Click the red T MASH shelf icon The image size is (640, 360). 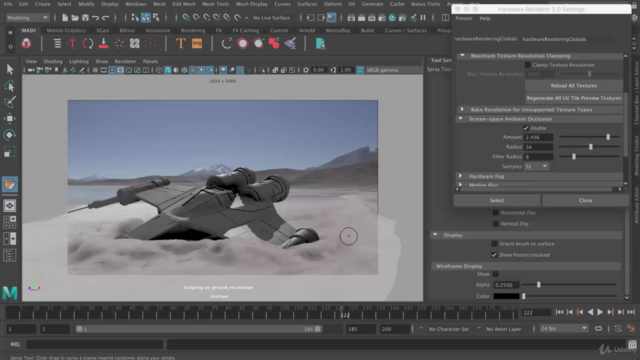72,43
